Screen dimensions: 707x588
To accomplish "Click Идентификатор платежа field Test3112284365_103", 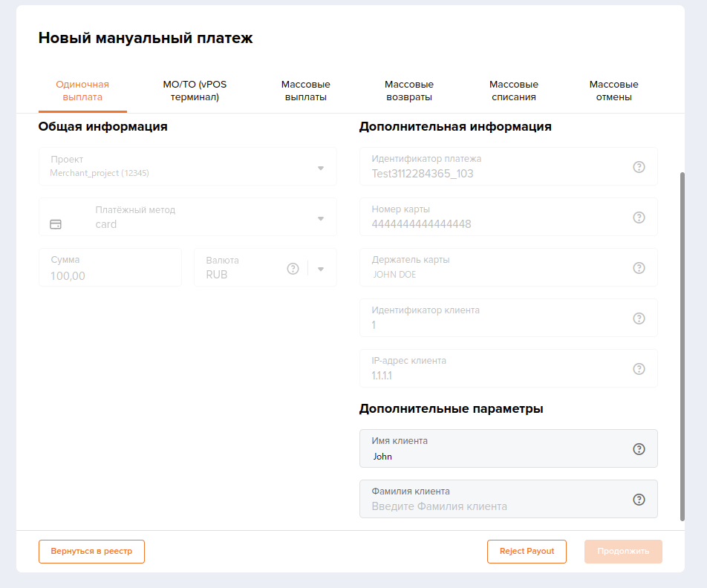I will click(x=508, y=166).
